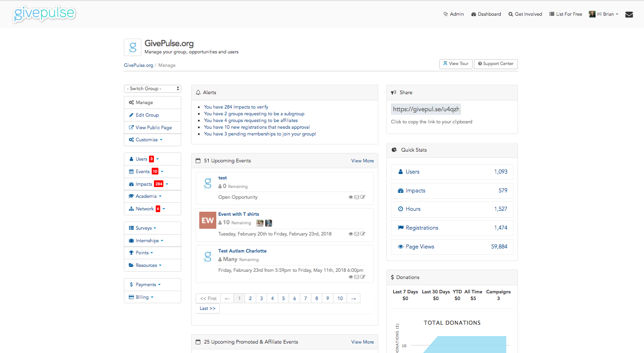644x353 pixels.
Task: Open alert about 284 Impacts to verify
Action: coord(236,107)
